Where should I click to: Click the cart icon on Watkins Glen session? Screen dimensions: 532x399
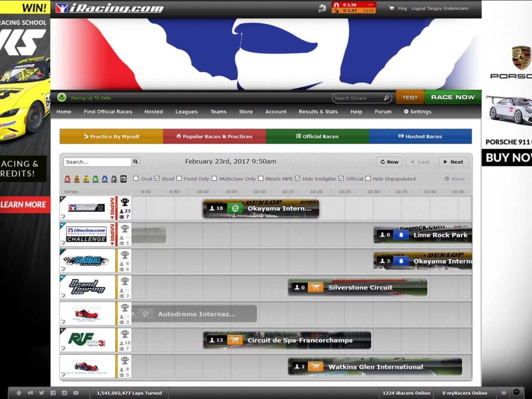(x=316, y=367)
